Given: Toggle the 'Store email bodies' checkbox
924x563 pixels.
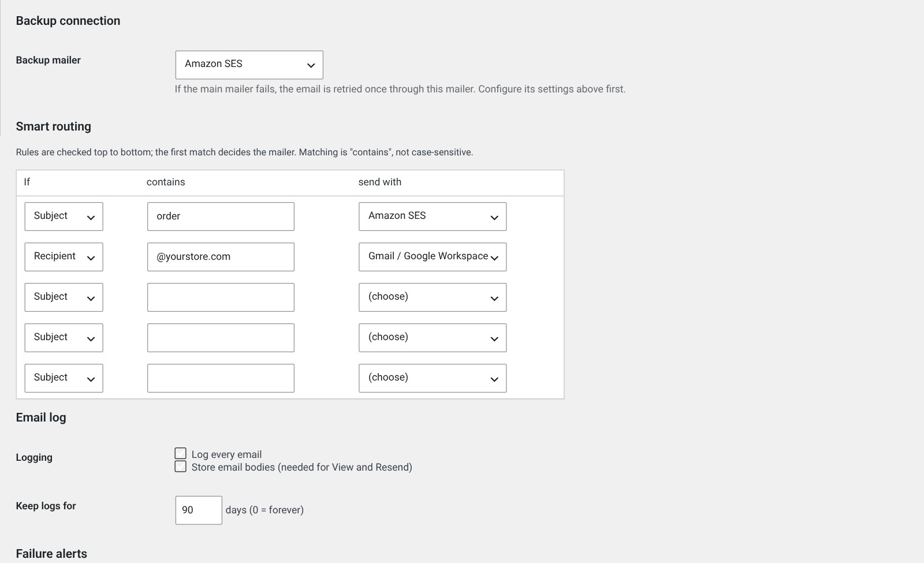Looking at the screenshot, I should click(181, 467).
